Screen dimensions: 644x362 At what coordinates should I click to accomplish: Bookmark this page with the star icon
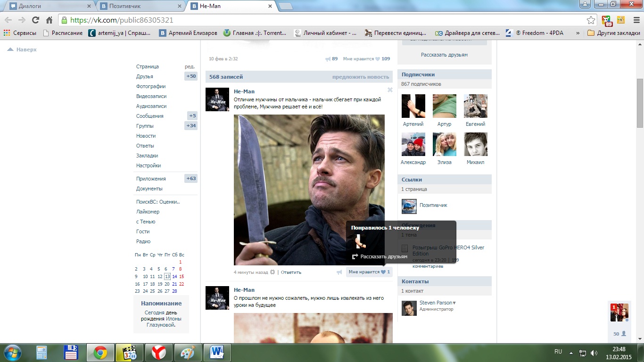591,20
